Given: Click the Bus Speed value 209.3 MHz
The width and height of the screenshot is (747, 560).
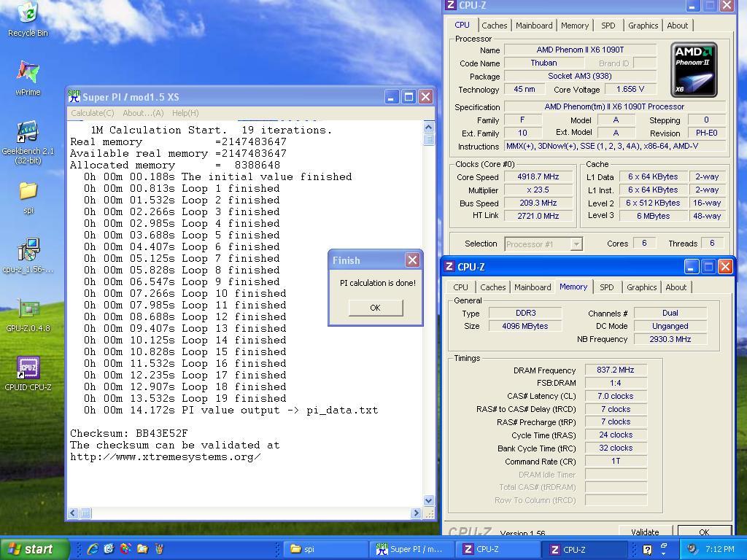Looking at the screenshot, I should pos(538,203).
